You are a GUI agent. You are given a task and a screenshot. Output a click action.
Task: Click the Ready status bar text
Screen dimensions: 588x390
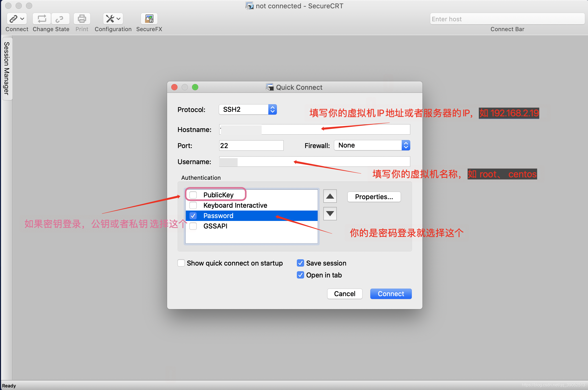[x=9, y=386]
